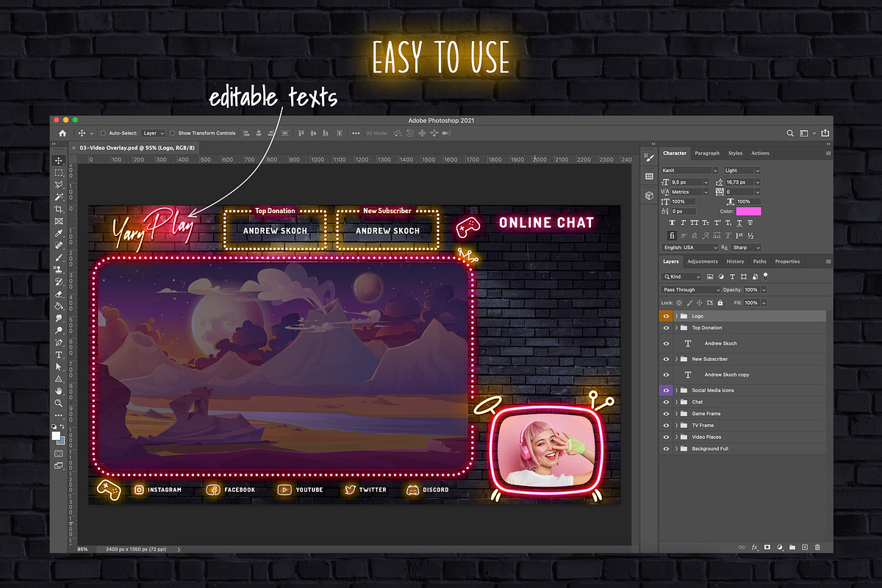Select the Rectangular Marquee tool
The image size is (882, 588).
[59, 173]
